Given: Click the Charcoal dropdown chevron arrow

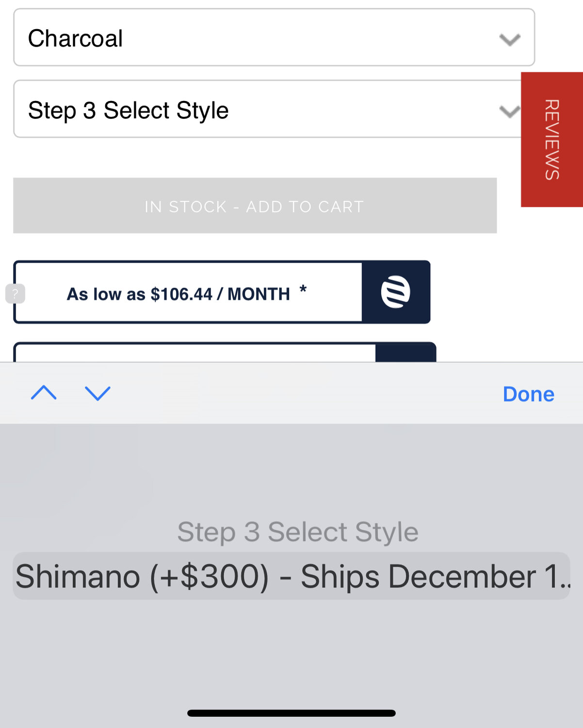Looking at the screenshot, I should click(510, 39).
